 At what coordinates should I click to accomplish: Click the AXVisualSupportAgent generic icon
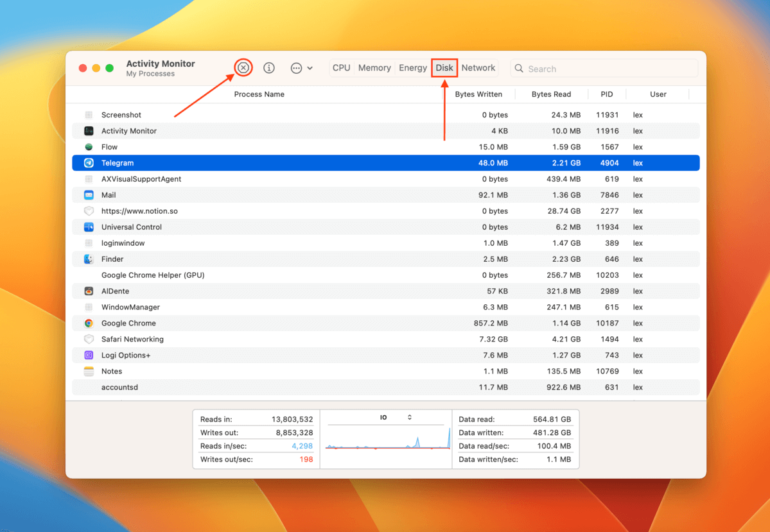pos(89,179)
